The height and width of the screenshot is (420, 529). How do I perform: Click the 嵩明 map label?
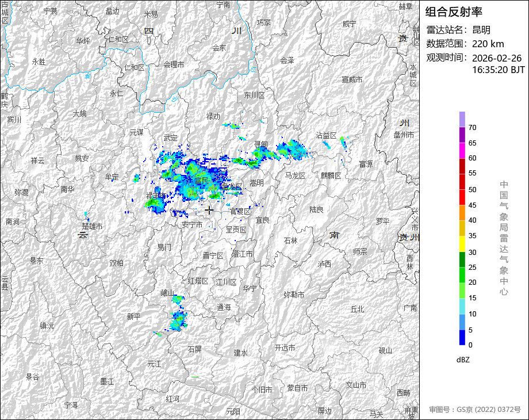[x=257, y=182]
